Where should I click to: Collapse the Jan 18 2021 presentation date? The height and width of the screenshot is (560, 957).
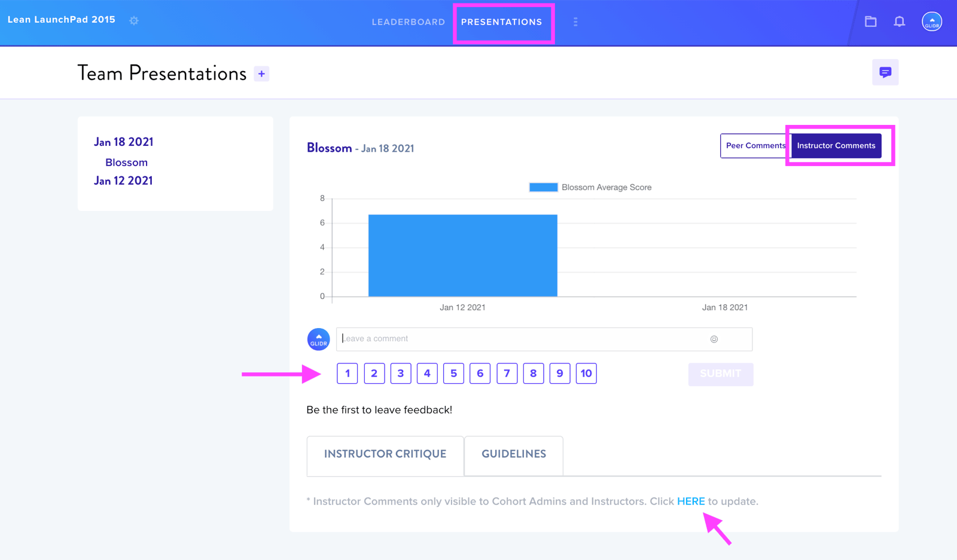pyautogui.click(x=123, y=142)
